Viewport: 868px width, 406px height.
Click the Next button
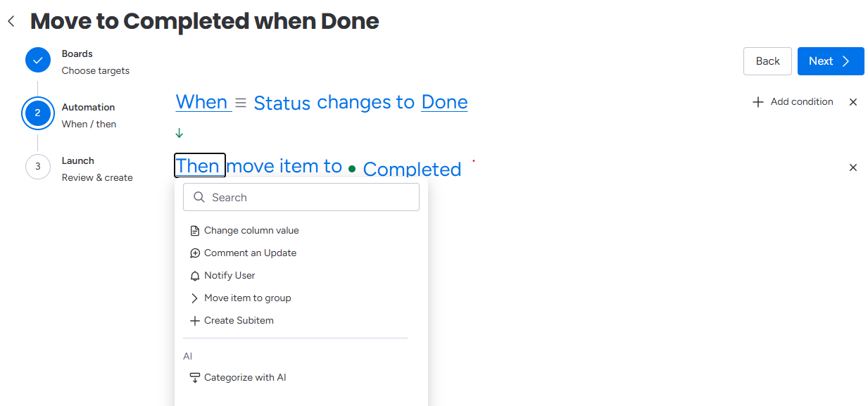tap(831, 61)
